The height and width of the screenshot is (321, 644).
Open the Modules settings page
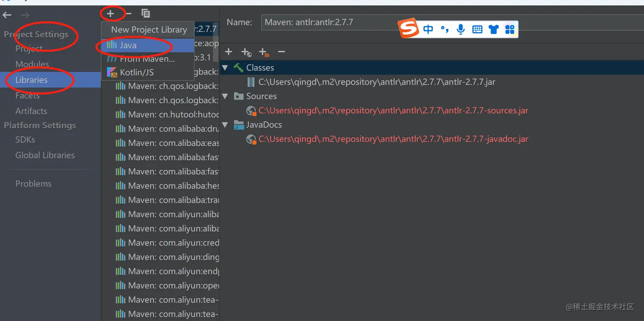tap(32, 64)
